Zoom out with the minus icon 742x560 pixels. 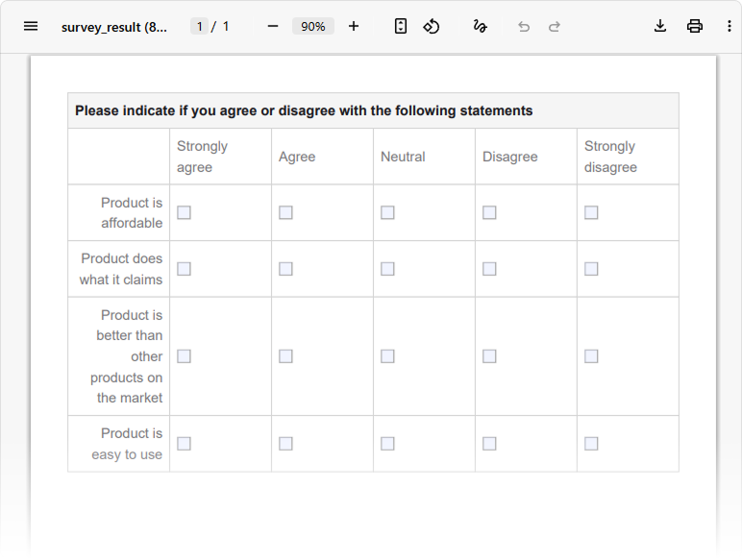point(273,26)
